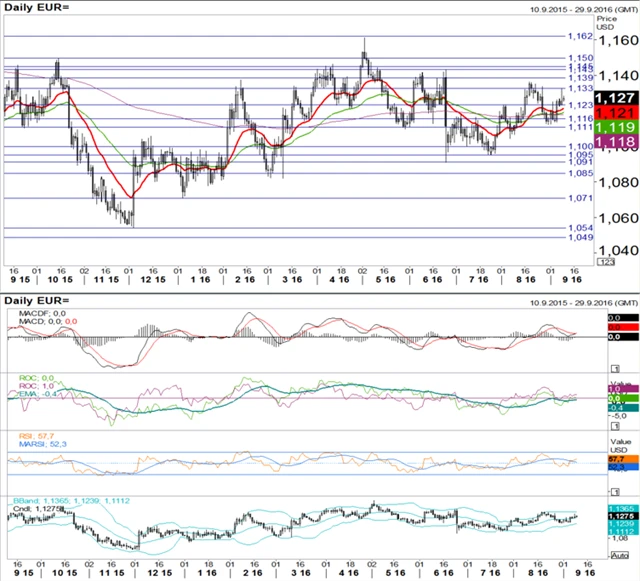The width and height of the screenshot is (640, 581).
Task: Click the orange 57,7 RSI value tag
Action: point(618,459)
